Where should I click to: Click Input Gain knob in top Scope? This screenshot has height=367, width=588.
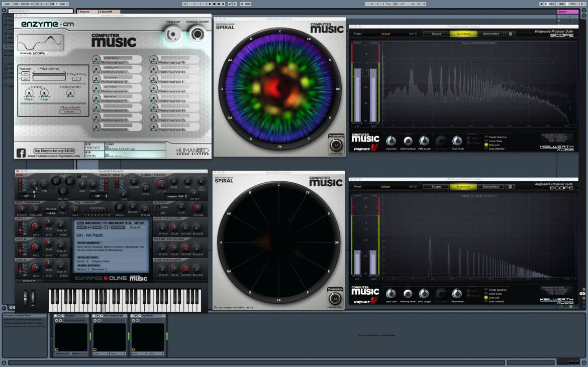[x=391, y=141]
